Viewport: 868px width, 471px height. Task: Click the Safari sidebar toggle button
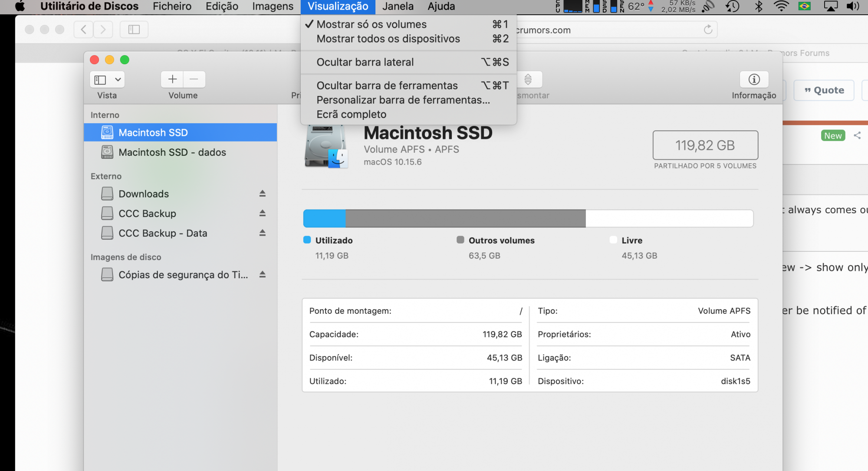(x=134, y=30)
